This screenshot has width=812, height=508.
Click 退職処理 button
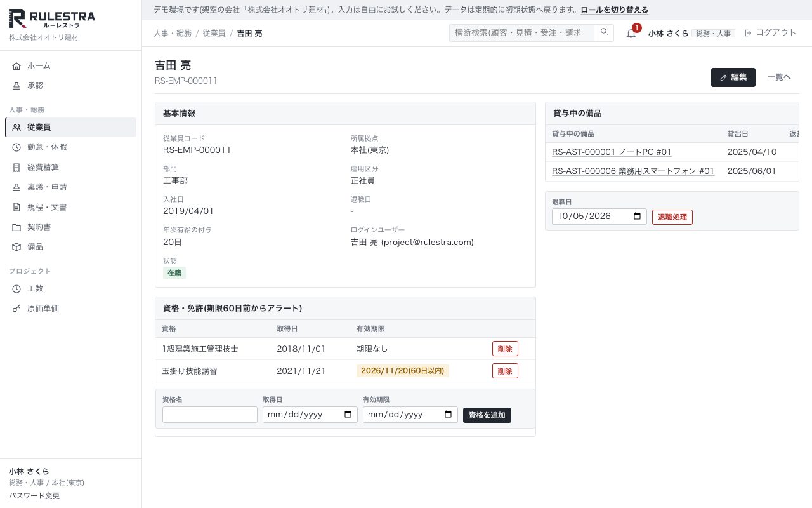tap(672, 217)
